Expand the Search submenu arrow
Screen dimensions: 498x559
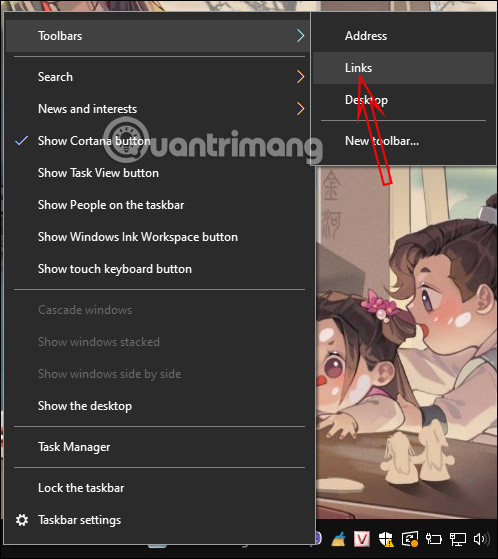[301, 77]
